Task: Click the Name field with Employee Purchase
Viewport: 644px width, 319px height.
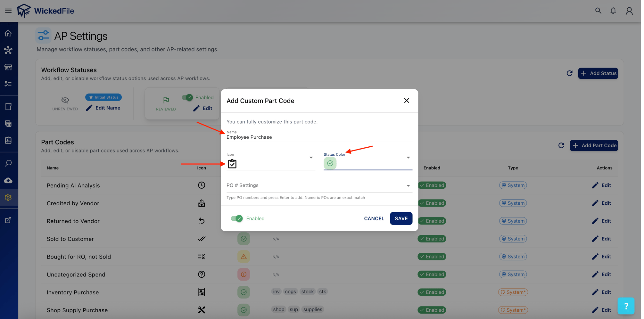Action: point(319,137)
